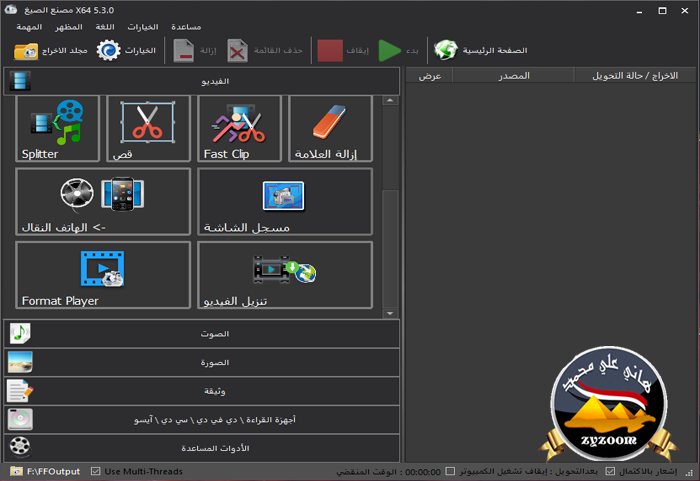Open the output folder مجلد الاخراج
The height and width of the screenshot is (481, 700).
point(50,50)
